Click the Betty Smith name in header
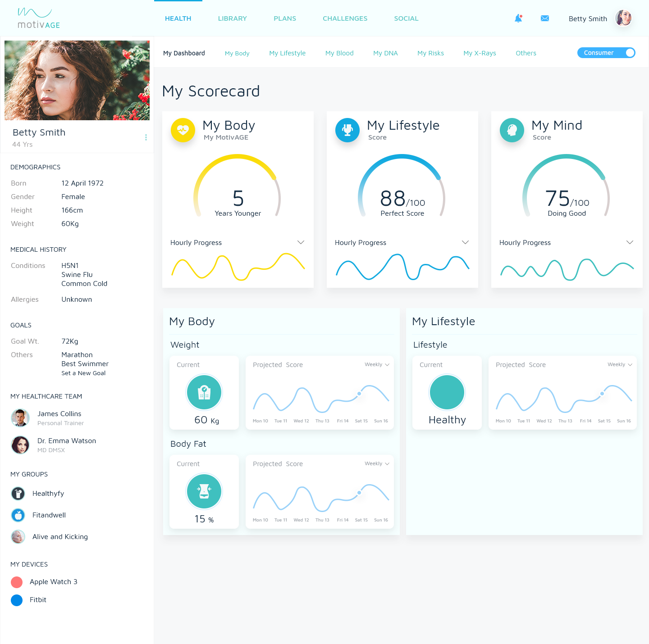The width and height of the screenshot is (649, 644). (x=588, y=18)
